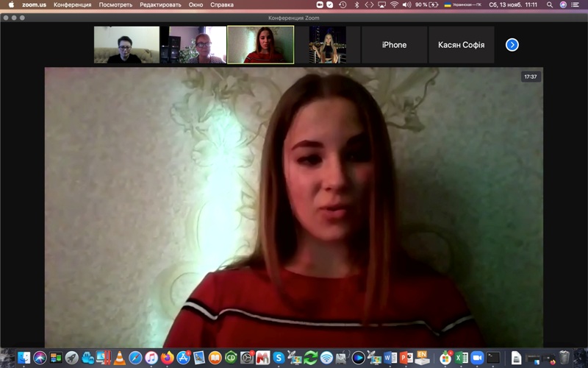Select the thumbnail of the red-haired woman with glasses
This screenshot has width=588, height=368.
pyautogui.click(x=193, y=45)
